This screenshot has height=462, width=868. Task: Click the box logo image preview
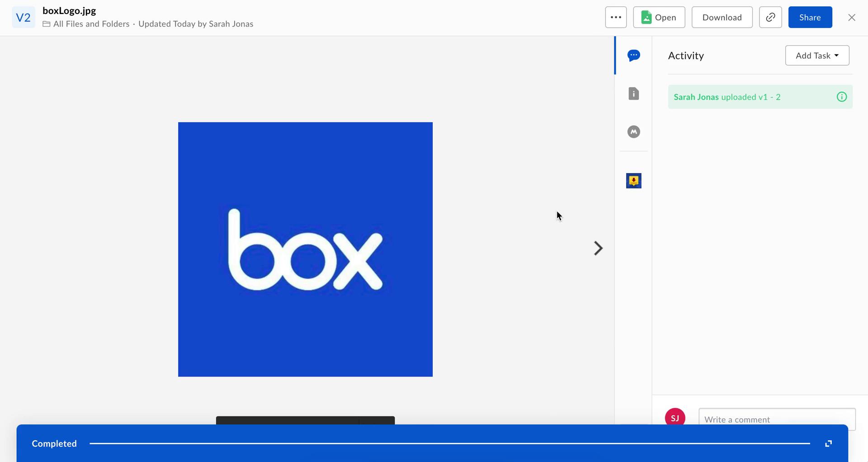click(305, 249)
